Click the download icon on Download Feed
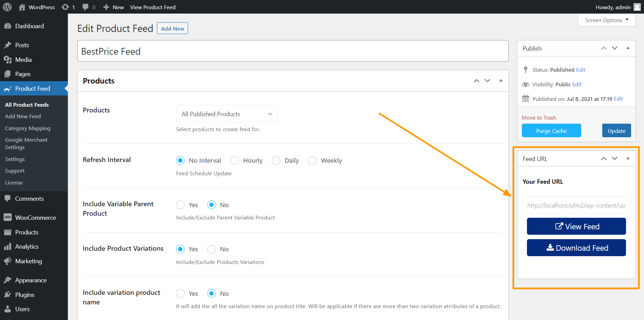The image size is (644, 320). [550, 248]
